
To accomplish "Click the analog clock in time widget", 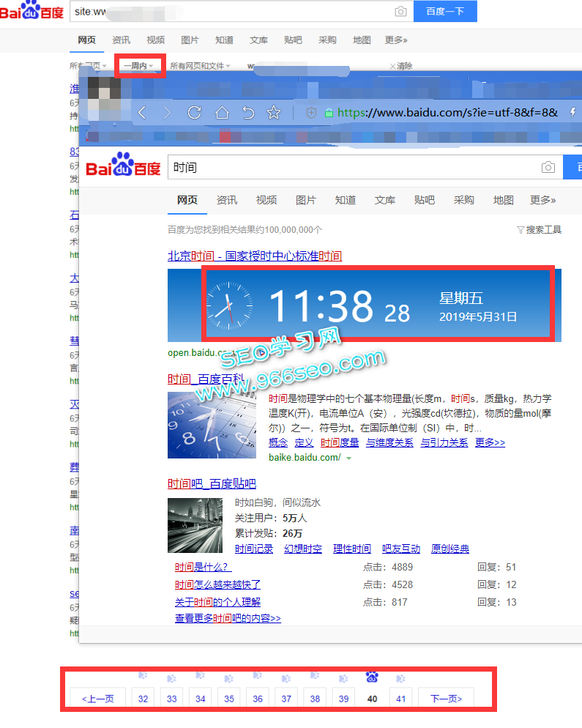I will tap(229, 305).
